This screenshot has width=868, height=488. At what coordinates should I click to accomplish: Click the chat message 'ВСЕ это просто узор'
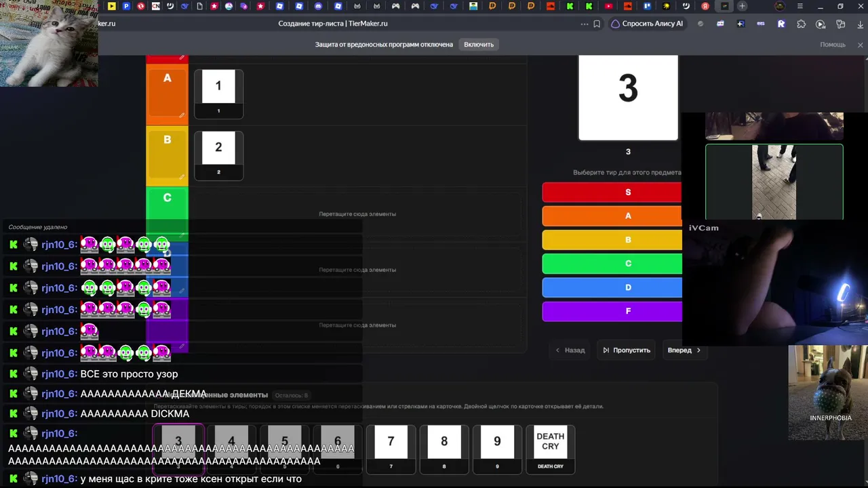coord(129,374)
